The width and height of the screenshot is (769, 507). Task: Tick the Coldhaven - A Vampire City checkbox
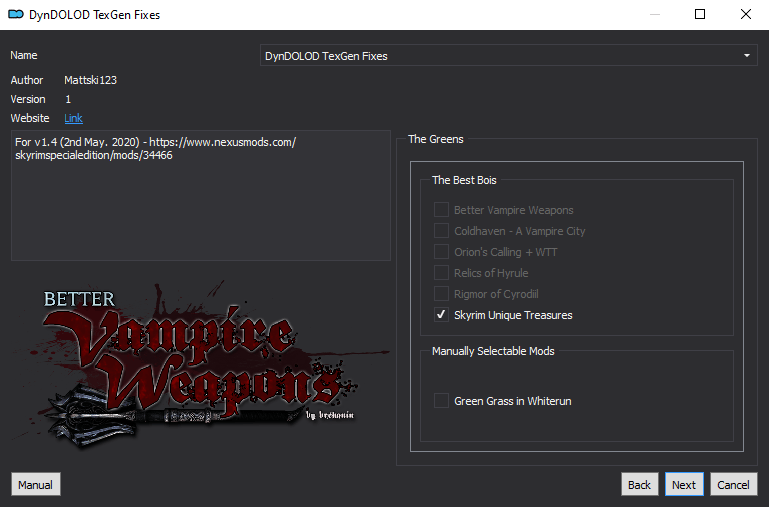pos(441,231)
